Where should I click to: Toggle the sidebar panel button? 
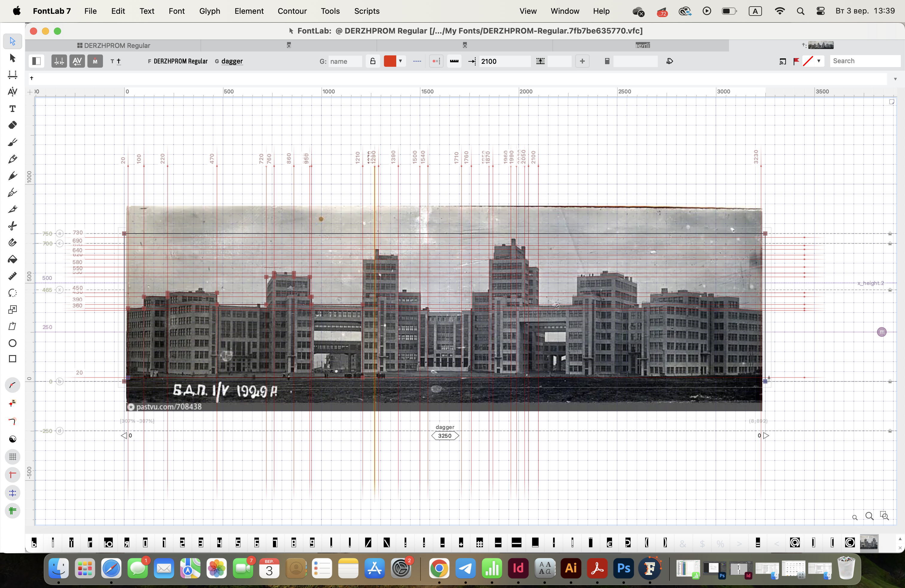37,61
